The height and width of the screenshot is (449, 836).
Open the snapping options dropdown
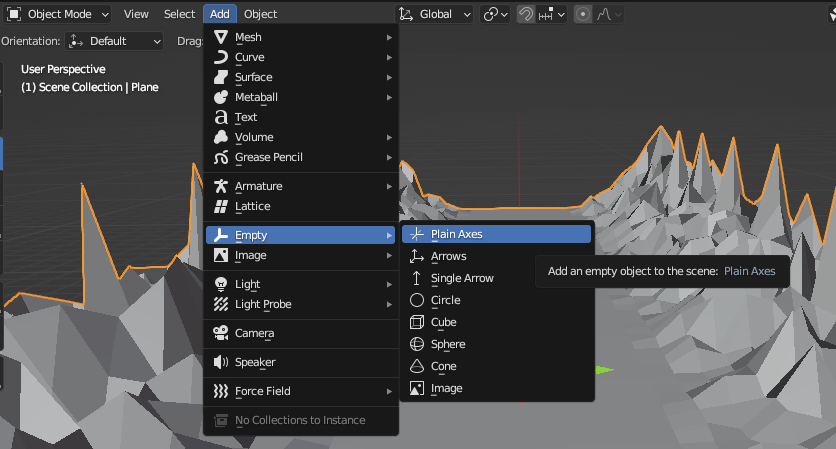click(x=553, y=14)
